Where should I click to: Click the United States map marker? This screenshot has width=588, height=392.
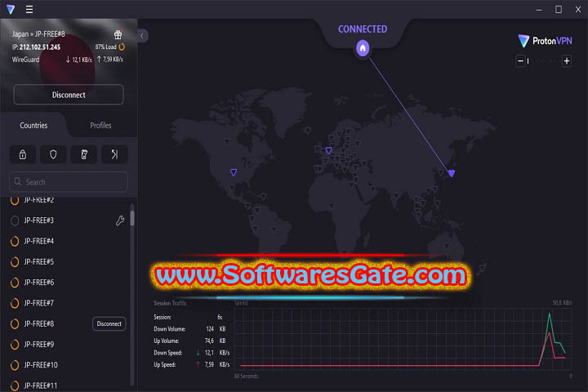[234, 172]
